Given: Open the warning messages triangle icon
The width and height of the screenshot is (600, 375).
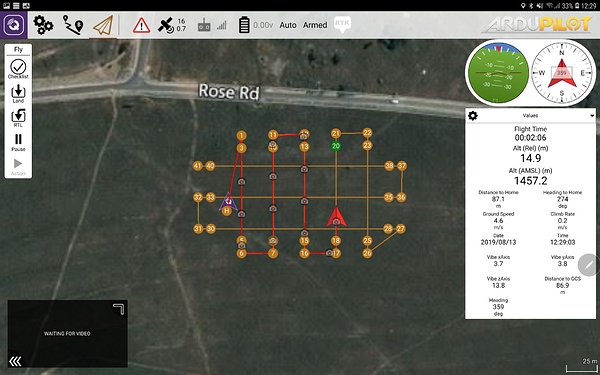Looking at the screenshot, I should pos(142,26).
